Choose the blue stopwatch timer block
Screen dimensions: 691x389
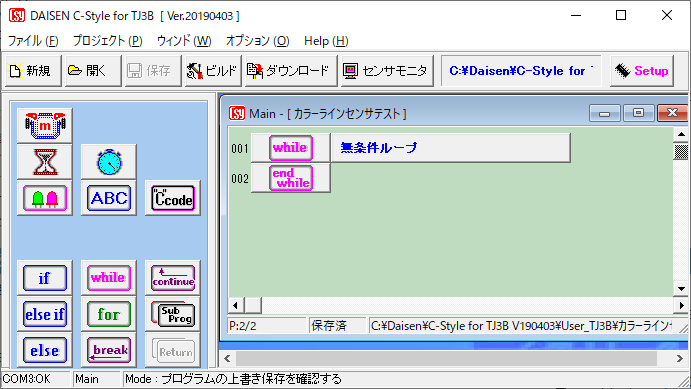(x=109, y=162)
